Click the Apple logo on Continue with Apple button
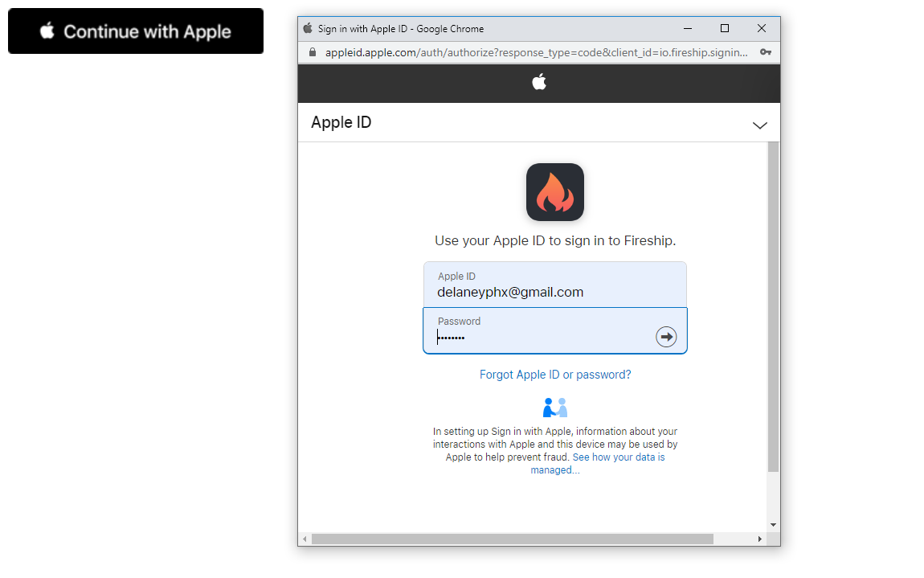 click(46, 31)
